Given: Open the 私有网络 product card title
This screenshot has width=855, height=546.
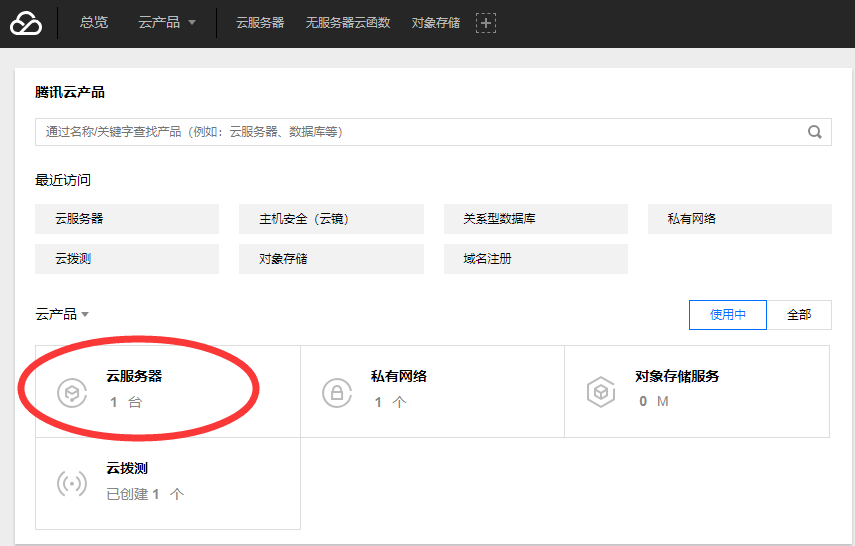Looking at the screenshot, I should click(x=399, y=376).
